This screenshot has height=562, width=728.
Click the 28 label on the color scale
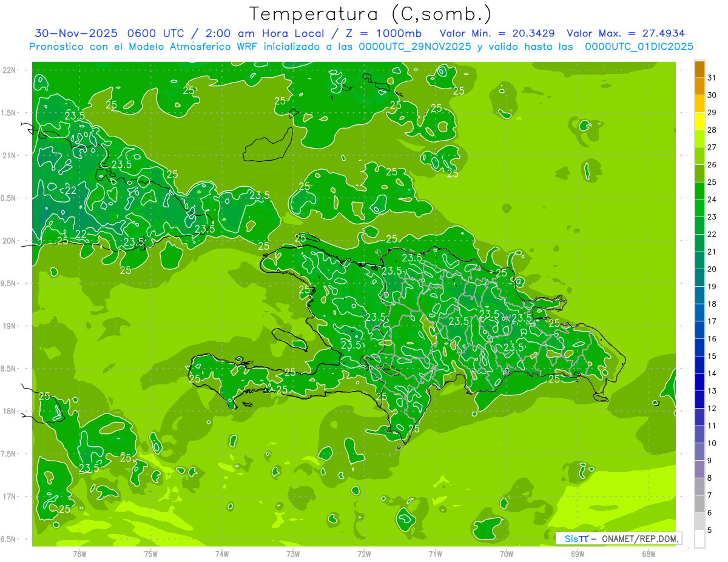coord(712,130)
